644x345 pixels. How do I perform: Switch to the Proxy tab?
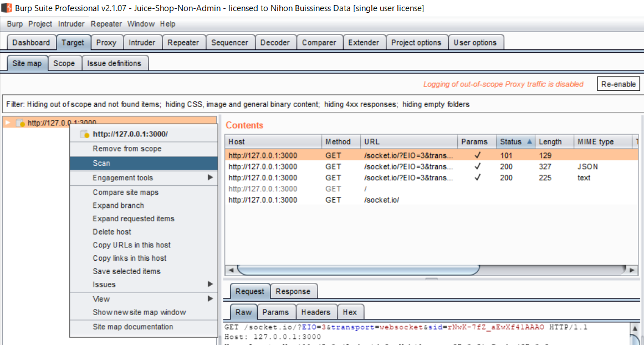[x=106, y=42]
